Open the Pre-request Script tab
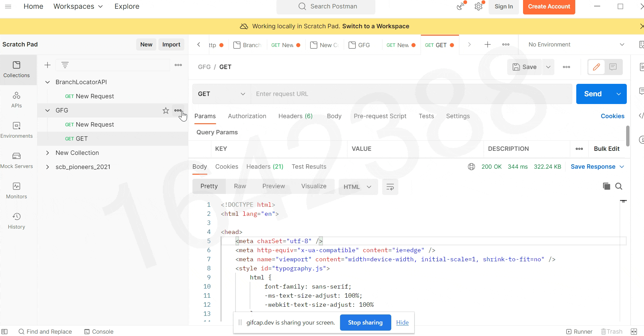Viewport: 644px width, 336px height. click(380, 116)
